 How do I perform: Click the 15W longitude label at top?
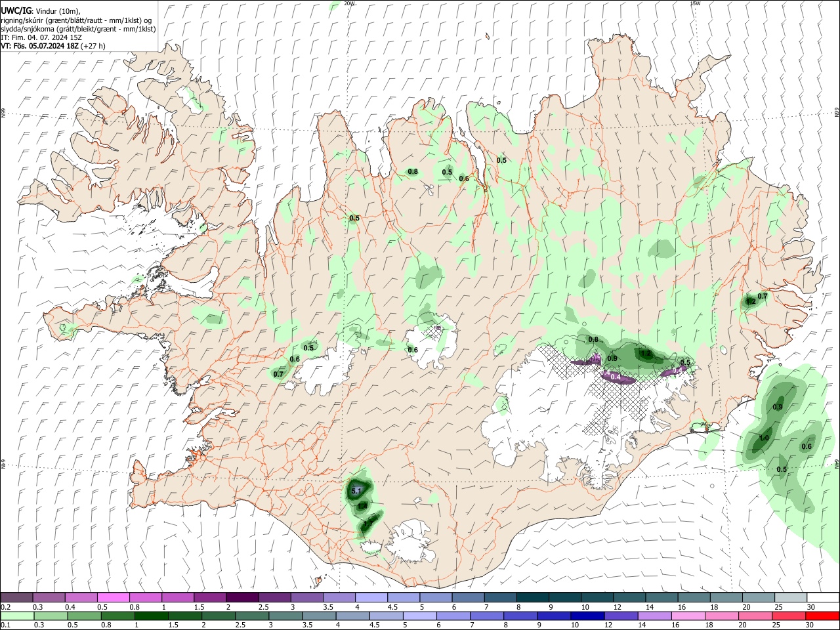(x=695, y=3)
